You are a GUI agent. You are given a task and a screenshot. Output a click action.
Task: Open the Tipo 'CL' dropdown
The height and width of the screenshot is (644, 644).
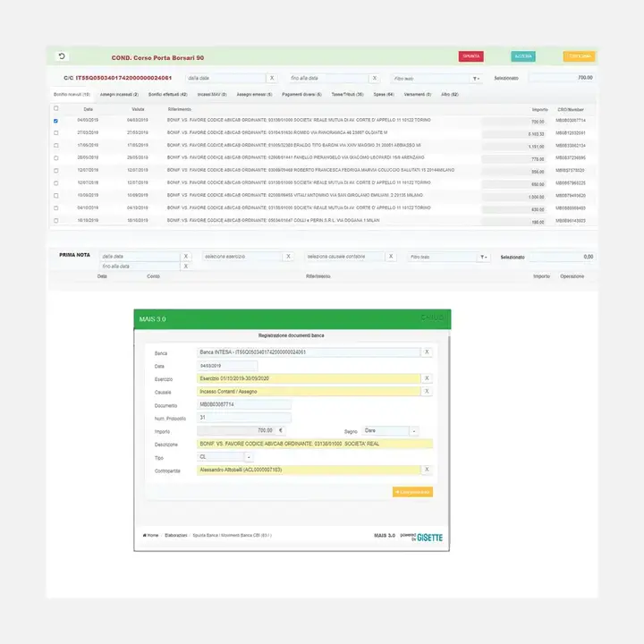249,457
